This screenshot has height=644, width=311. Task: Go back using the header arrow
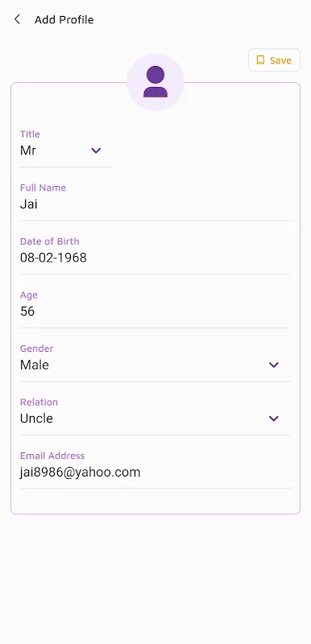point(17,19)
